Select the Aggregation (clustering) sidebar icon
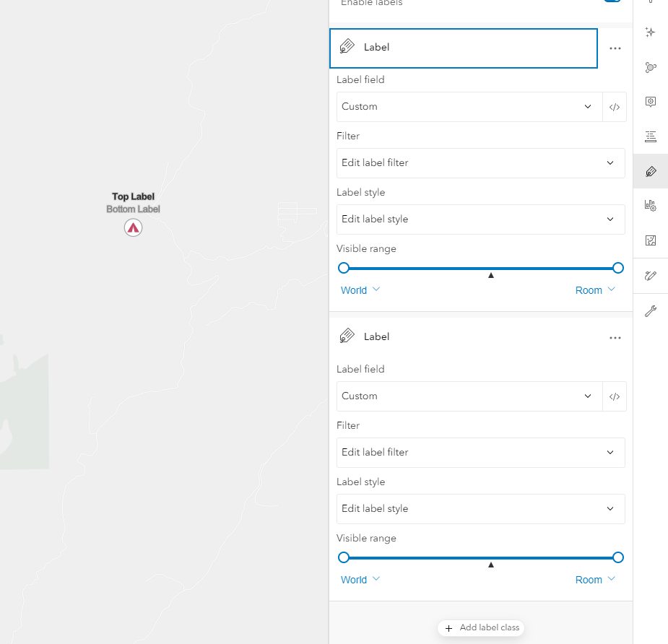The image size is (668, 644). click(x=650, y=67)
